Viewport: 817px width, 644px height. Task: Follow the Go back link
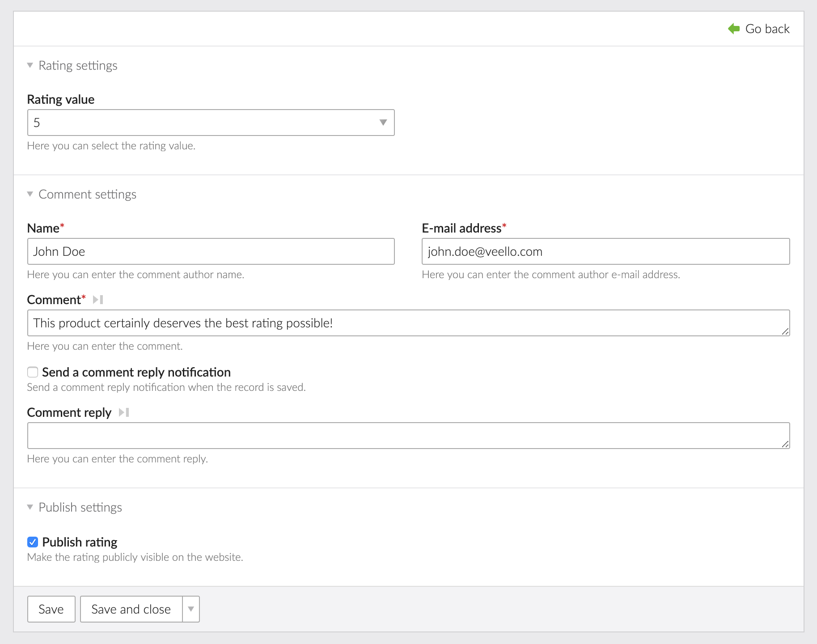pyautogui.click(x=767, y=29)
